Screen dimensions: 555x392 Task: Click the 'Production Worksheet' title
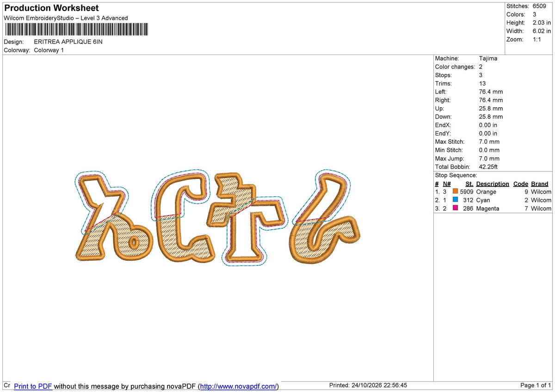tap(51, 8)
